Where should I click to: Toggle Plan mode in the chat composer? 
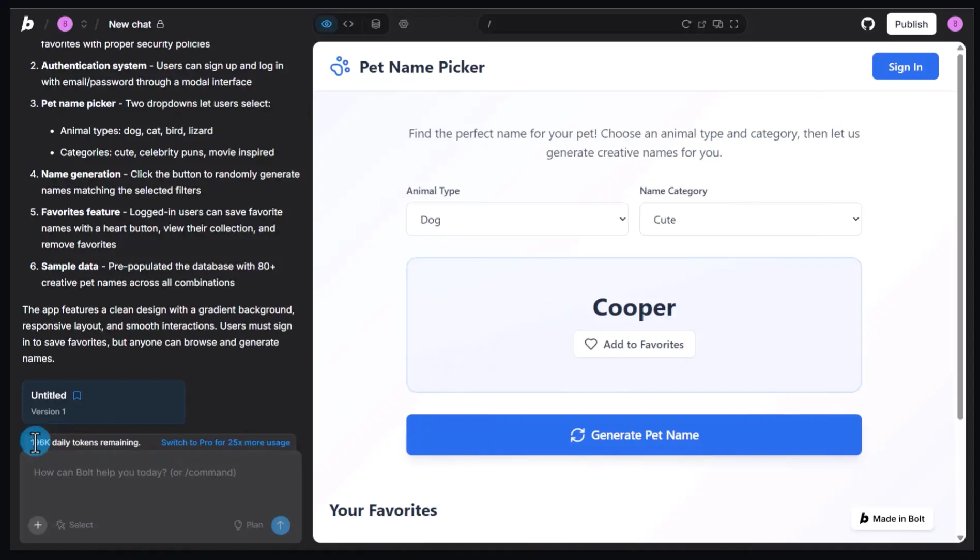248,525
